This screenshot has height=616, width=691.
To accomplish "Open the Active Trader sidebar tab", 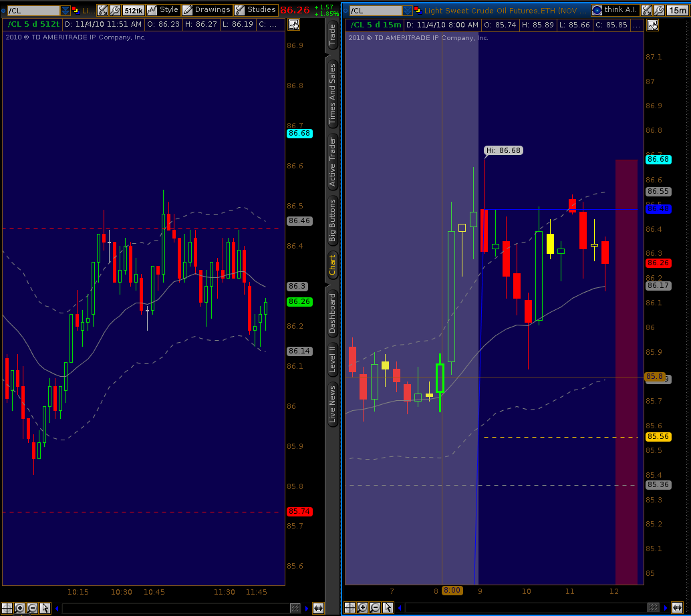I will pos(332,161).
